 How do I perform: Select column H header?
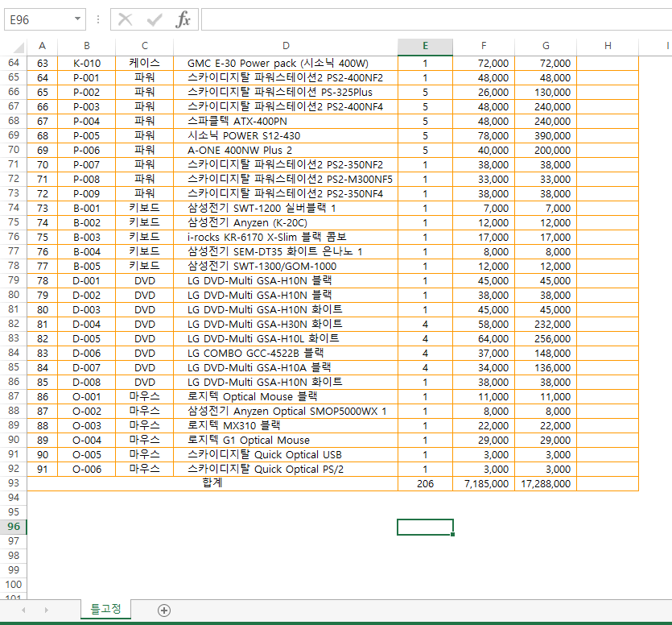tap(608, 46)
